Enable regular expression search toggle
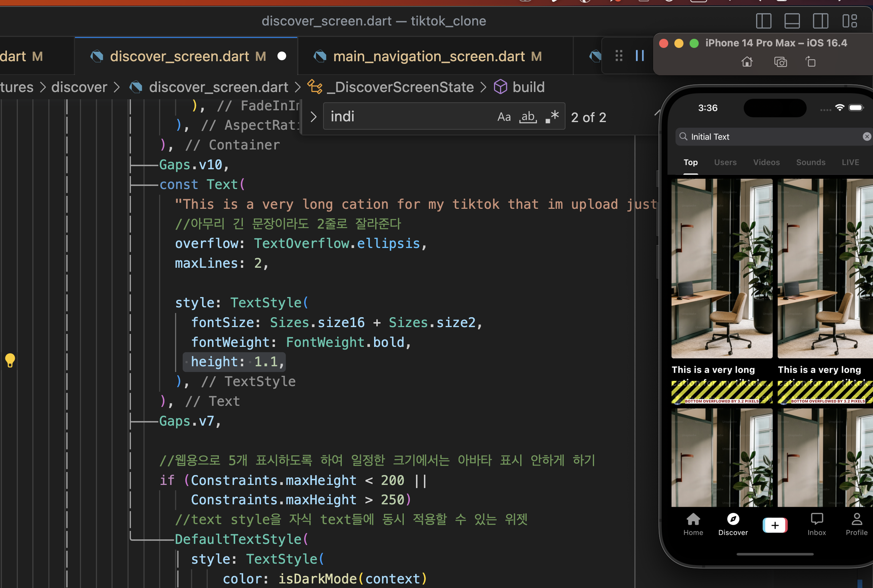 pyautogui.click(x=552, y=117)
